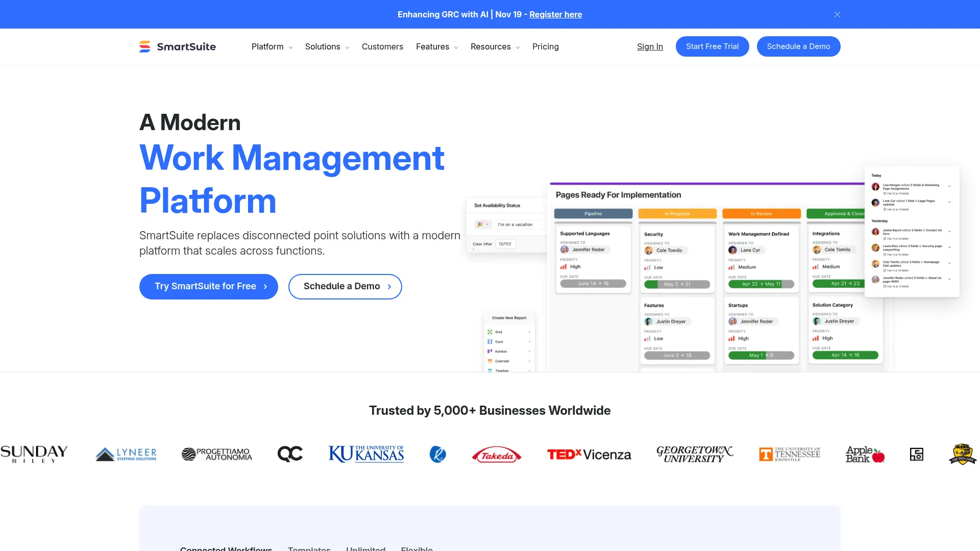980x551 pixels.
Task: Click Jennifer Roder's avatar on Supported Languages card
Action: (565, 249)
